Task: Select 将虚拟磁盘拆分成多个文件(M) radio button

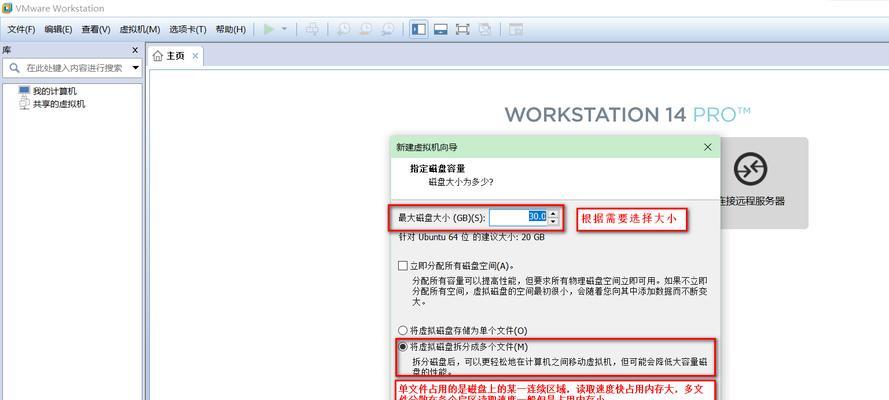Action: click(x=403, y=346)
